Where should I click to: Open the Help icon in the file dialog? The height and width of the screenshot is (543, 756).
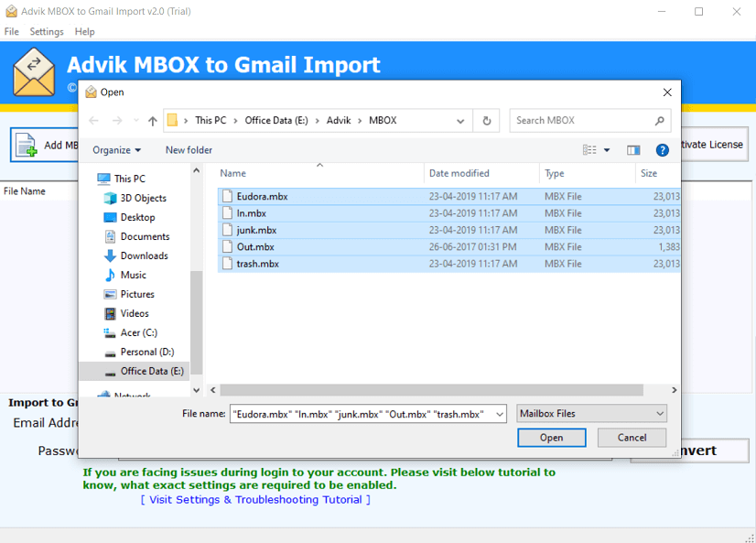point(662,149)
